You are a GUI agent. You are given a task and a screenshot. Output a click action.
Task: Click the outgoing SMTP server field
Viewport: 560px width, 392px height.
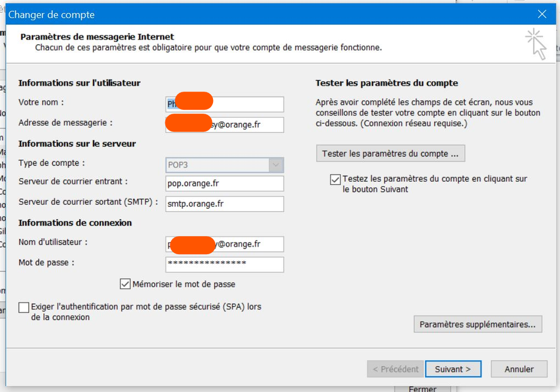click(x=225, y=204)
